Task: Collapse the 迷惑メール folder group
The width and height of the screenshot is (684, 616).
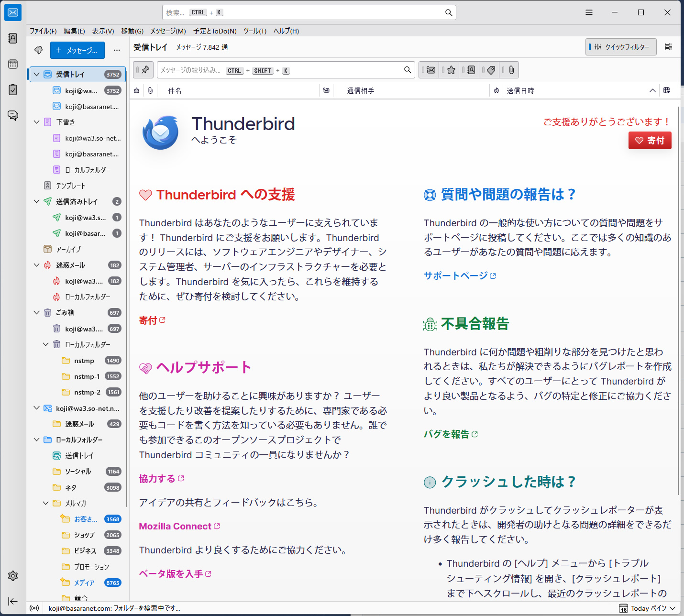Action: click(36, 265)
